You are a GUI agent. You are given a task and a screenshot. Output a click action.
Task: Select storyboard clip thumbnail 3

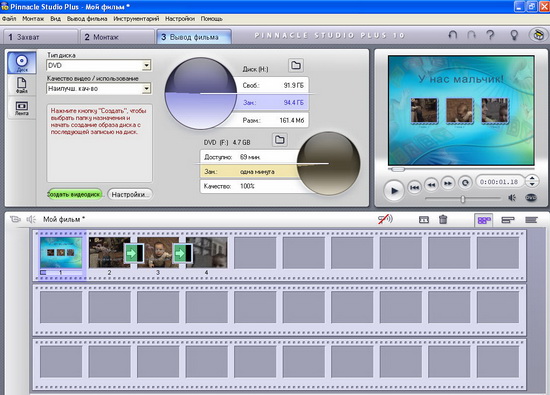coord(158,253)
